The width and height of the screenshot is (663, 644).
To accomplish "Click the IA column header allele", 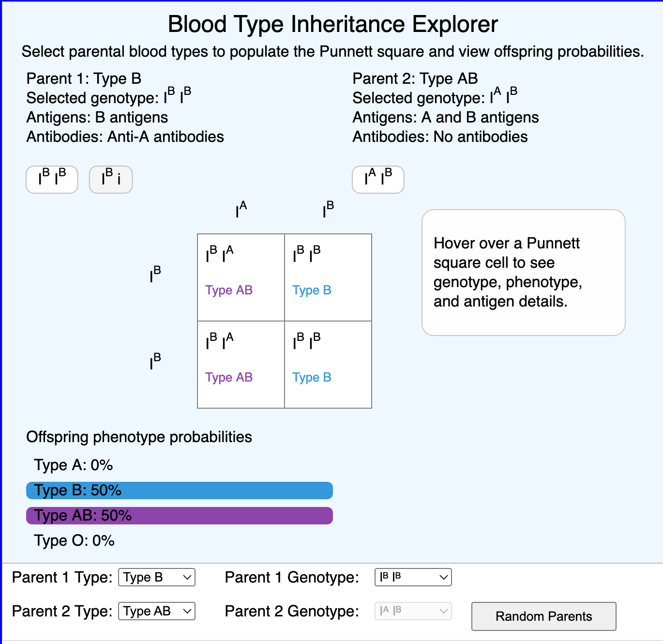I will tap(241, 210).
